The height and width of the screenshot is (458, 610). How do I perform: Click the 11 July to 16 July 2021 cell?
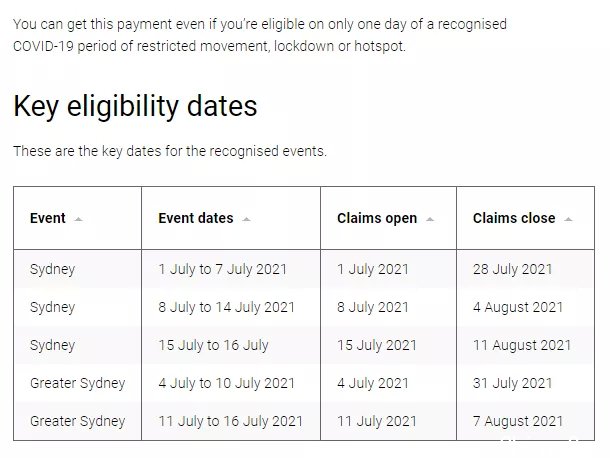(231, 421)
